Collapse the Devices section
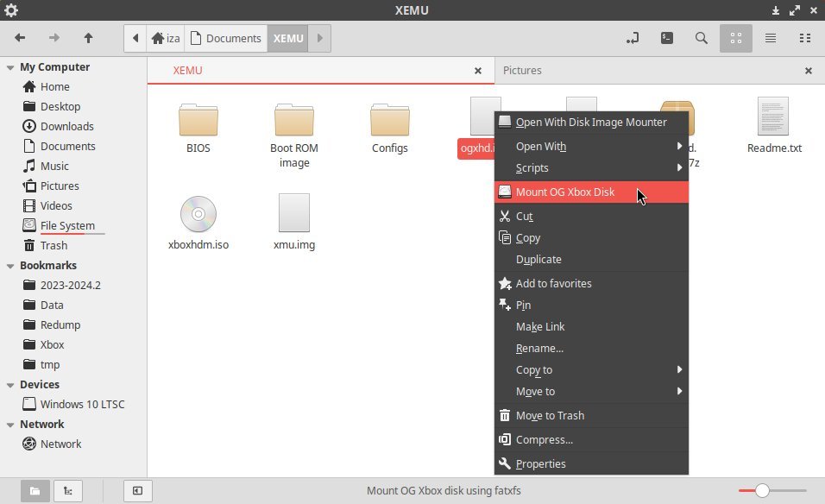This screenshot has height=504, width=825. [10, 385]
